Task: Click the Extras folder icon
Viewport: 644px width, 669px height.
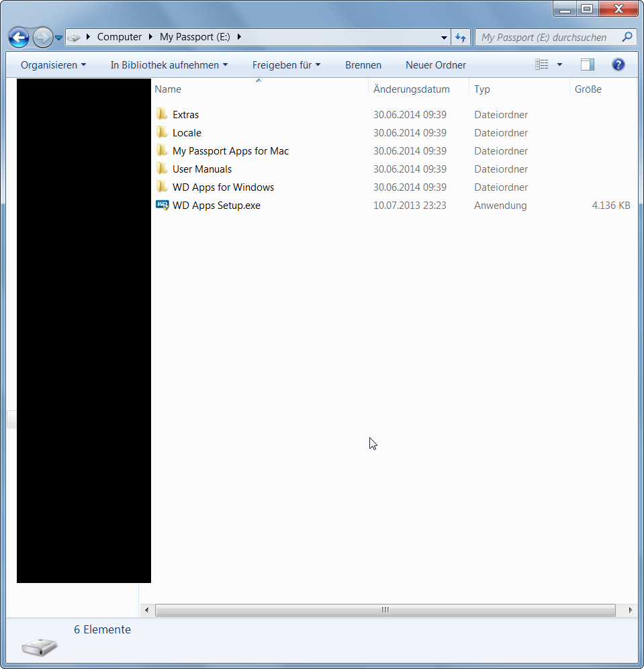Action: pos(162,114)
